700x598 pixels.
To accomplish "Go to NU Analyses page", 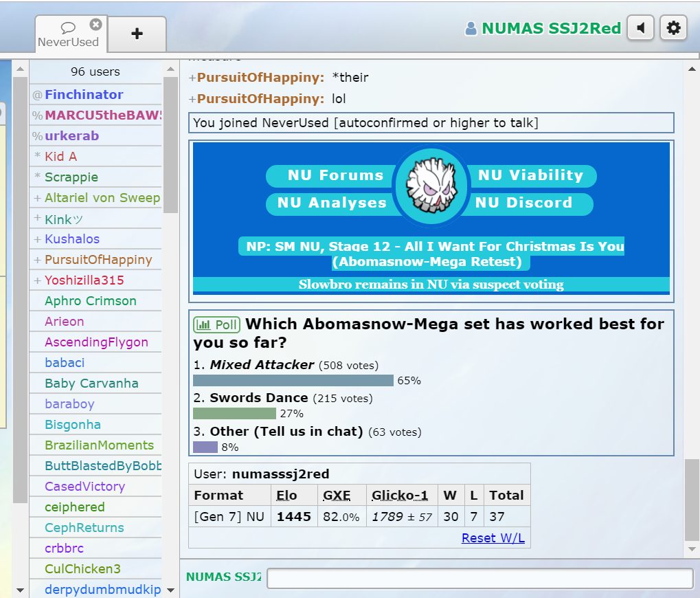I will [331, 203].
